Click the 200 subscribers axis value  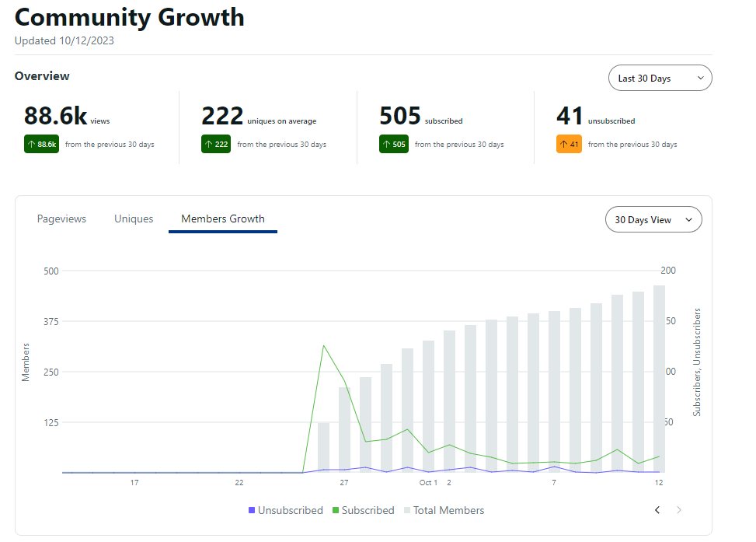668,271
